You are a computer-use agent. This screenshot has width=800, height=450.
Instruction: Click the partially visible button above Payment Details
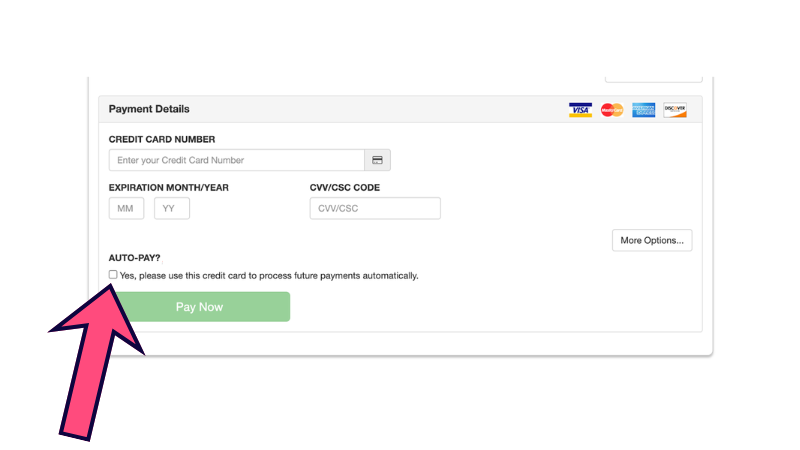pos(654,77)
